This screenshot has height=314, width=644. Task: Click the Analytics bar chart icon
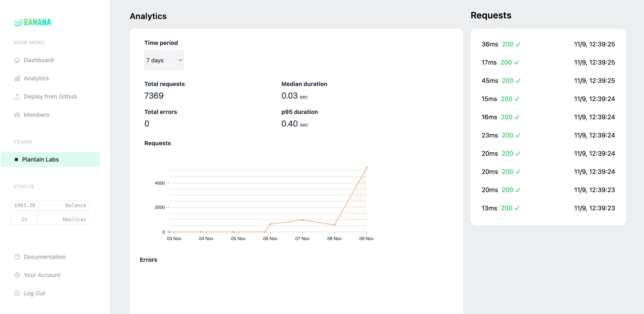(x=17, y=78)
